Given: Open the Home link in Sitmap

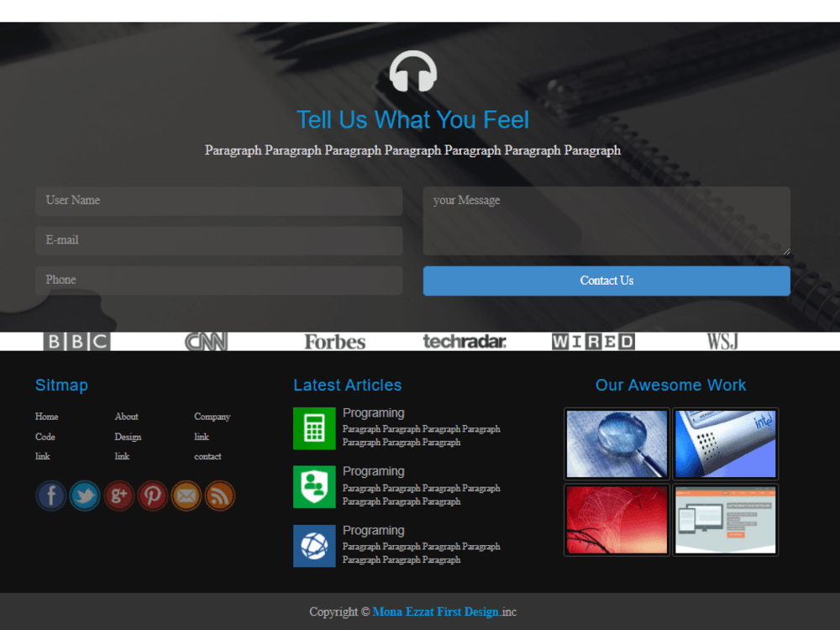Looking at the screenshot, I should [46, 417].
